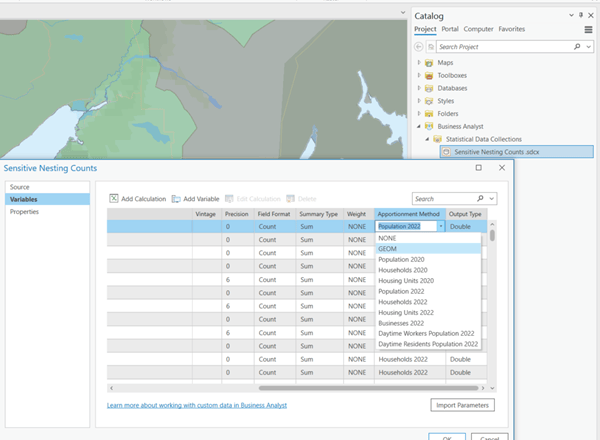Expand the Folders node
Viewport: 600px width, 440px height.
coord(419,113)
